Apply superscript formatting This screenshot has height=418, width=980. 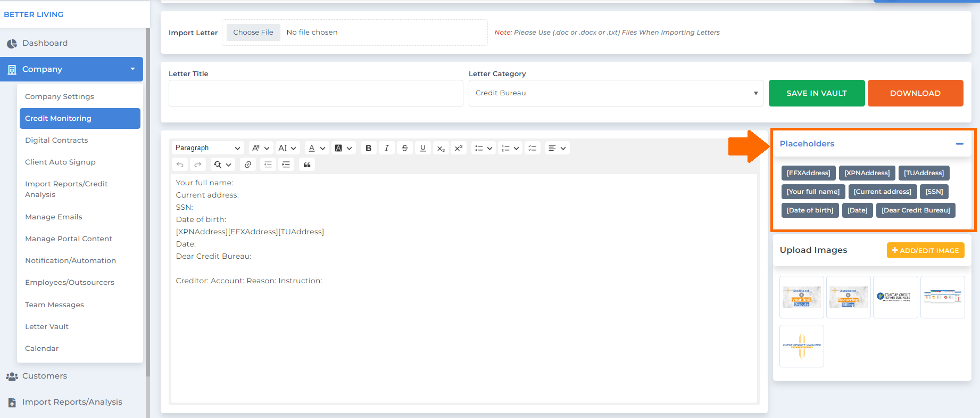[459, 148]
